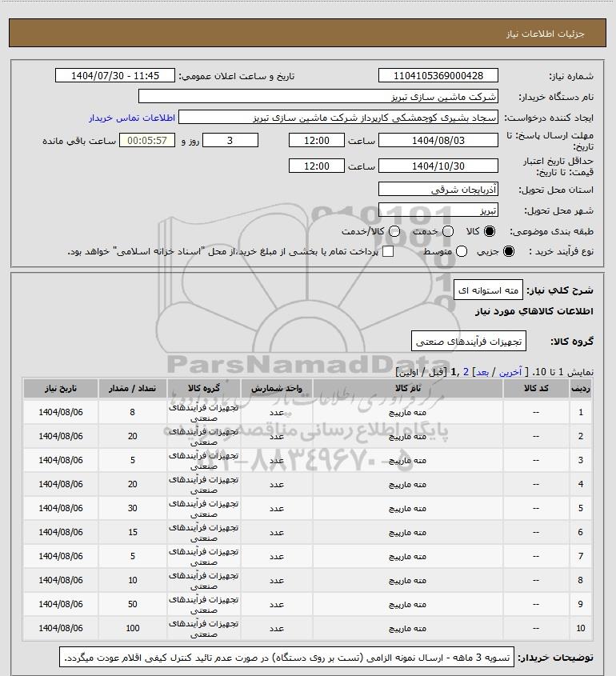616x676 pixels.
Task: Click the province field آذربایجان شرقی
Action: pos(438,190)
